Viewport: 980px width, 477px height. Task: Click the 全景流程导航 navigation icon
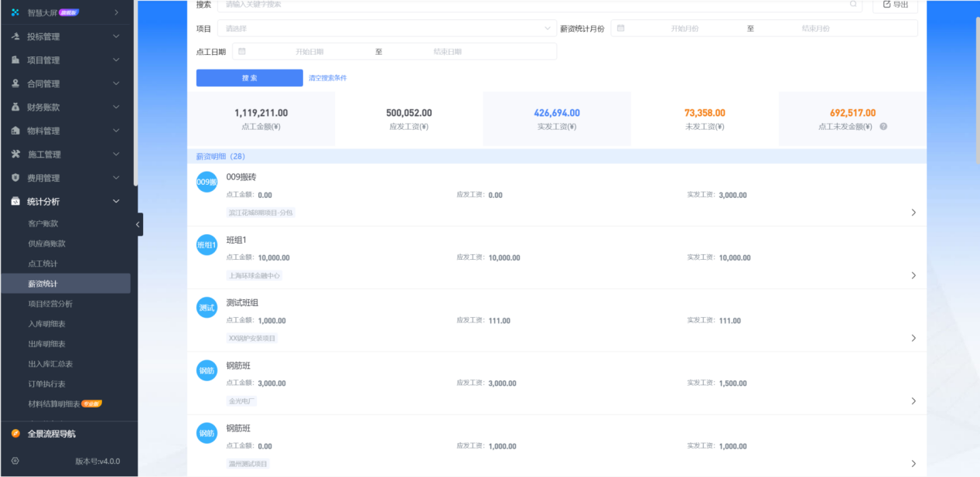click(15, 434)
